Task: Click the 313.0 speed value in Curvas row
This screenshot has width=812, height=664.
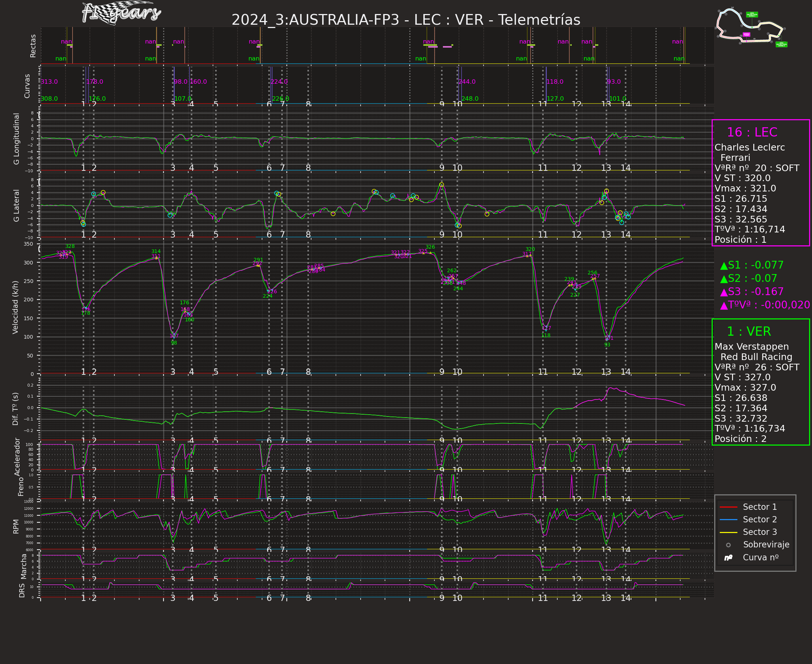Action: click(49, 82)
